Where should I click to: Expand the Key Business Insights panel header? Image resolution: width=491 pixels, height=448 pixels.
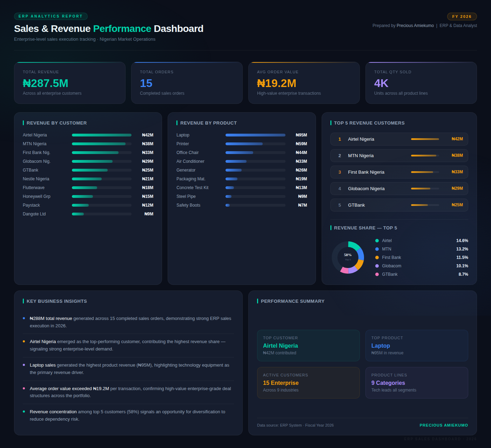56,301
